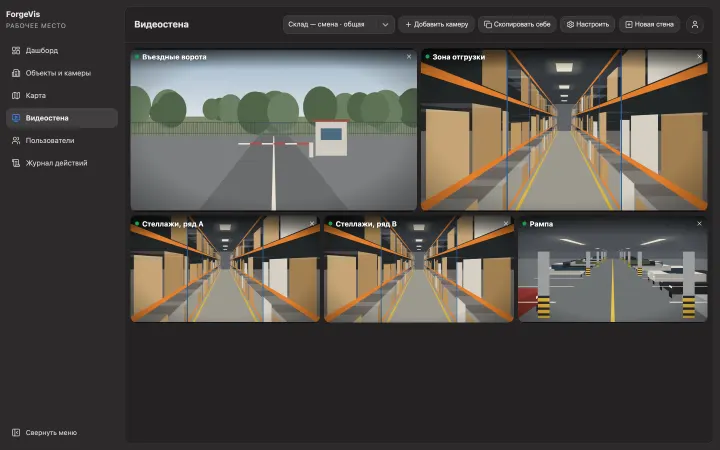Click the Рампа tile title
Image resolution: width=720 pixels, height=450 pixels.
[x=541, y=224]
